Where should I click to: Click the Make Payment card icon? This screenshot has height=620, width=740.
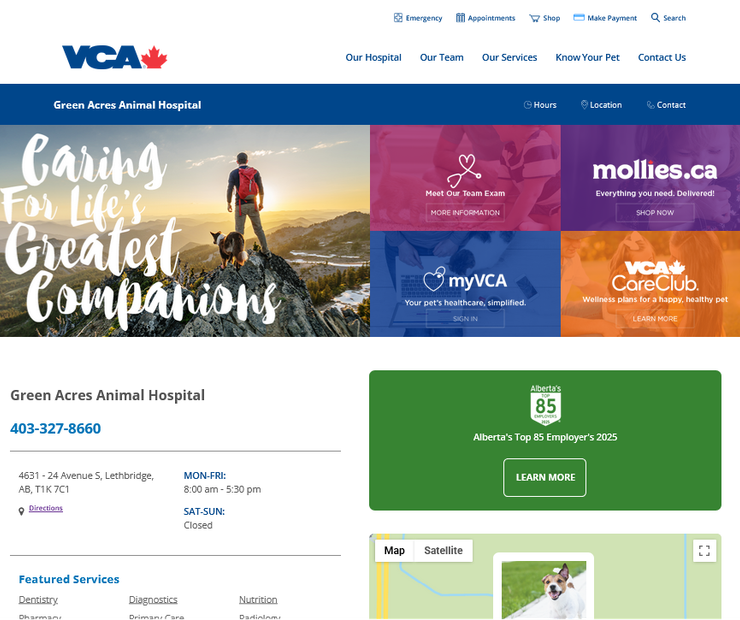pos(579,17)
